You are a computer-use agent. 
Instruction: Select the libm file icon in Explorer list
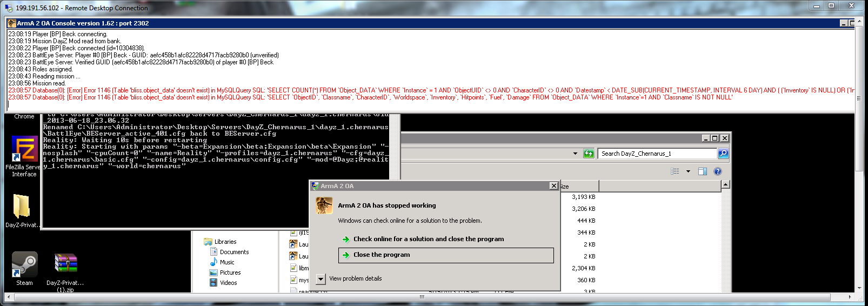pyautogui.click(x=293, y=268)
